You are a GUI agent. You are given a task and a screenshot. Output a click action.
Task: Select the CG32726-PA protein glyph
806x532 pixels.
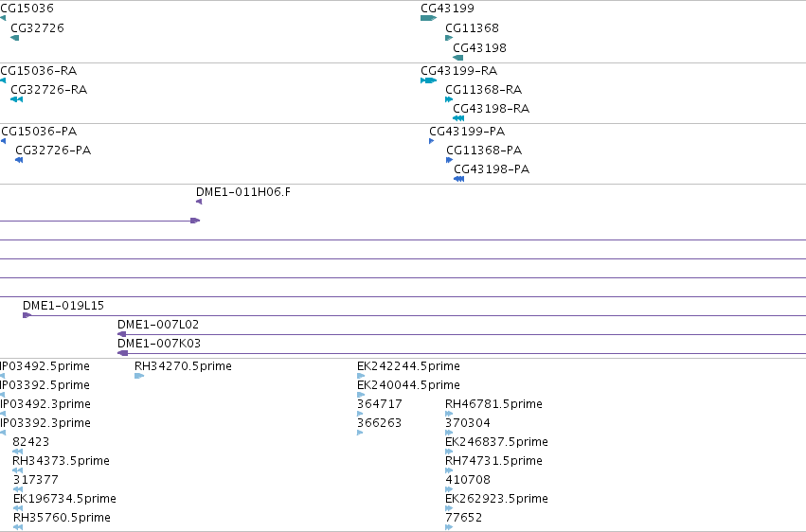pyautogui.click(x=19, y=160)
